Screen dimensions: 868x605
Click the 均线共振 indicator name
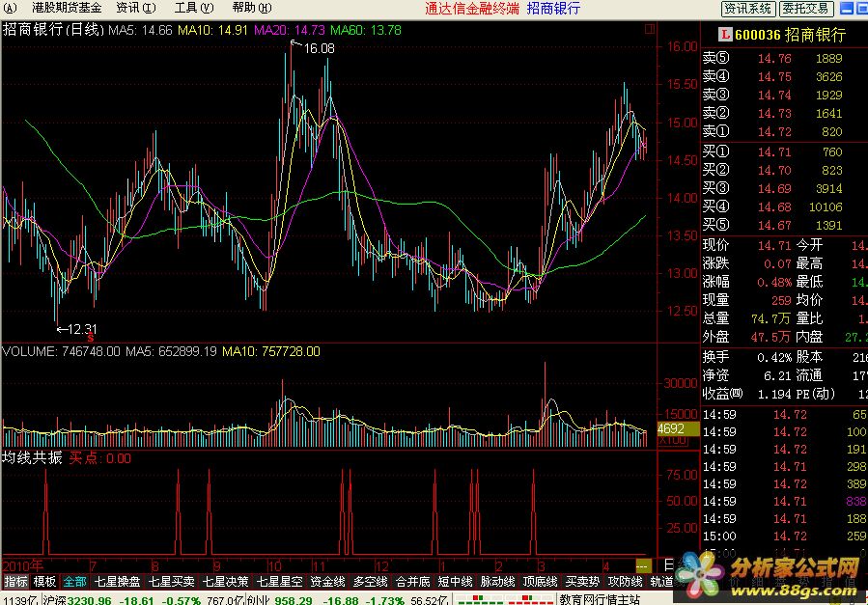pyautogui.click(x=32, y=458)
